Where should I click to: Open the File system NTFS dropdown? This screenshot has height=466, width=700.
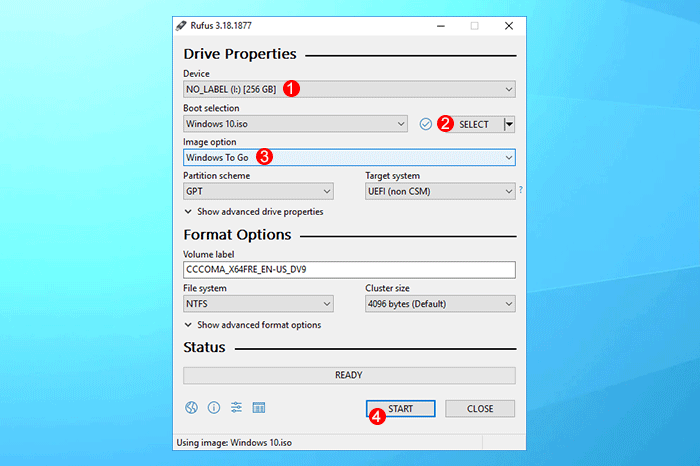pos(258,304)
